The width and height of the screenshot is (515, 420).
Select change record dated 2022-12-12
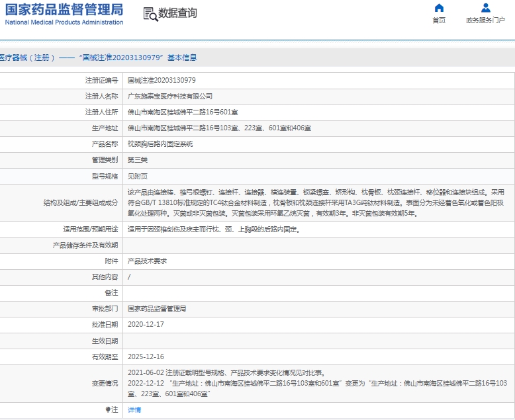(317, 388)
